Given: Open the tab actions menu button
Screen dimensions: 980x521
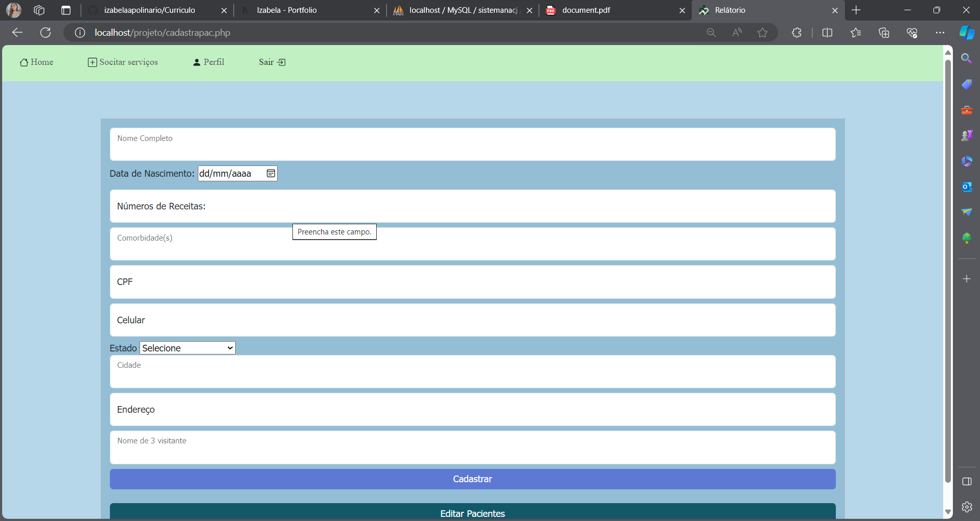Looking at the screenshot, I should tap(65, 10).
